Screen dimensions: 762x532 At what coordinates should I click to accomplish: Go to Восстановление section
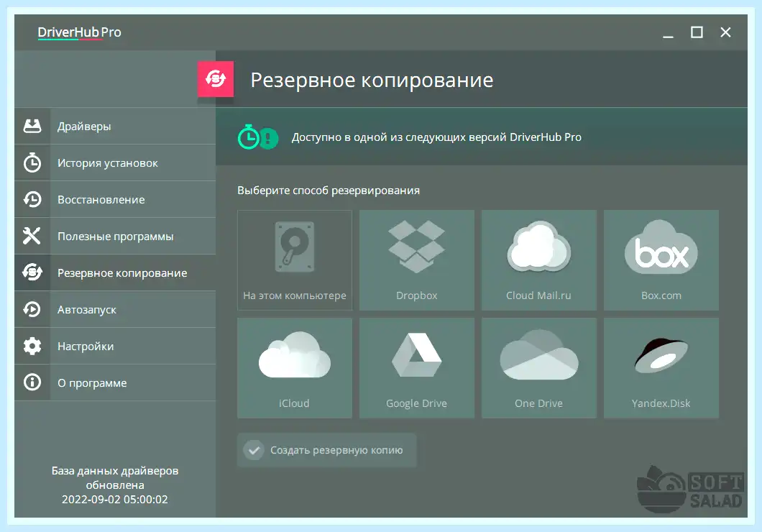tap(115, 199)
